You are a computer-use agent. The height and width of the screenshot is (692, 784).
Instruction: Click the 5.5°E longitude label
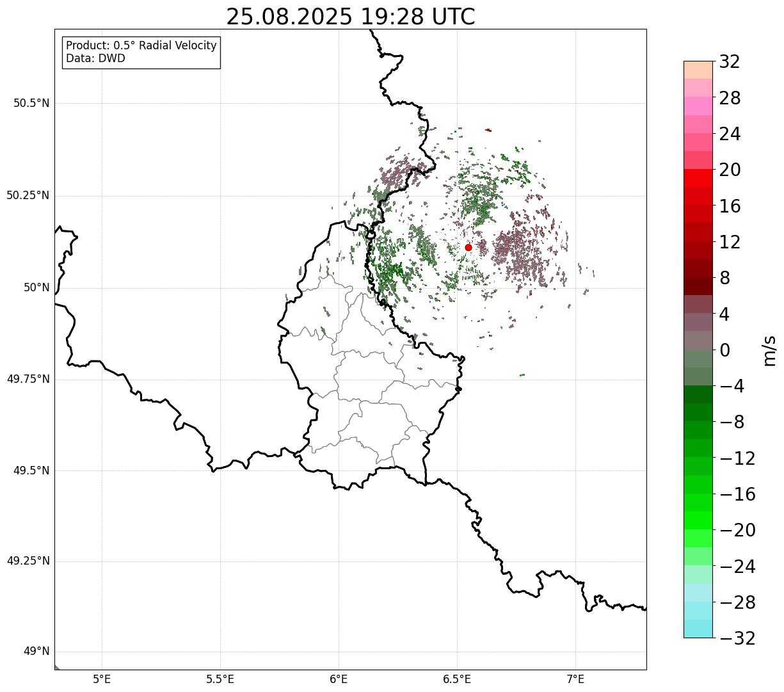pyautogui.click(x=220, y=679)
